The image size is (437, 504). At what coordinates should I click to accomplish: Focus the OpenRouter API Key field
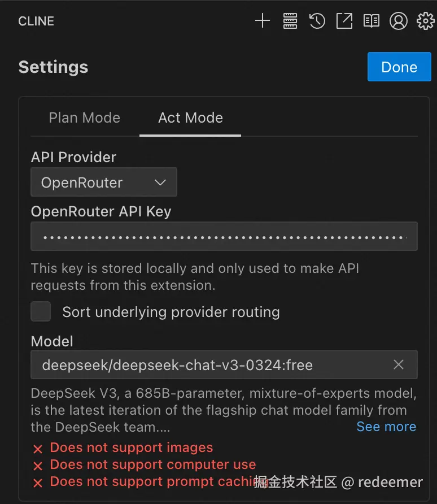pos(224,237)
